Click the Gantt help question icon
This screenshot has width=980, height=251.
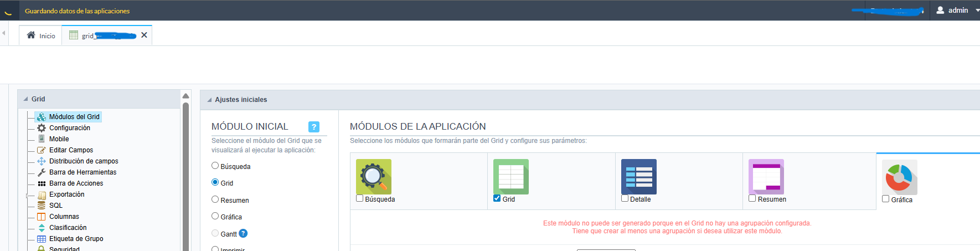click(x=243, y=234)
